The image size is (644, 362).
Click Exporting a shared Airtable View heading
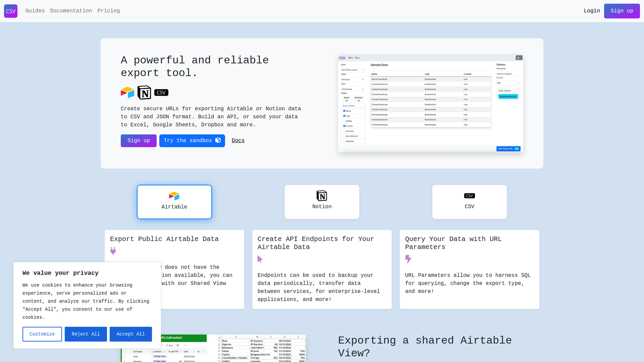(425, 347)
